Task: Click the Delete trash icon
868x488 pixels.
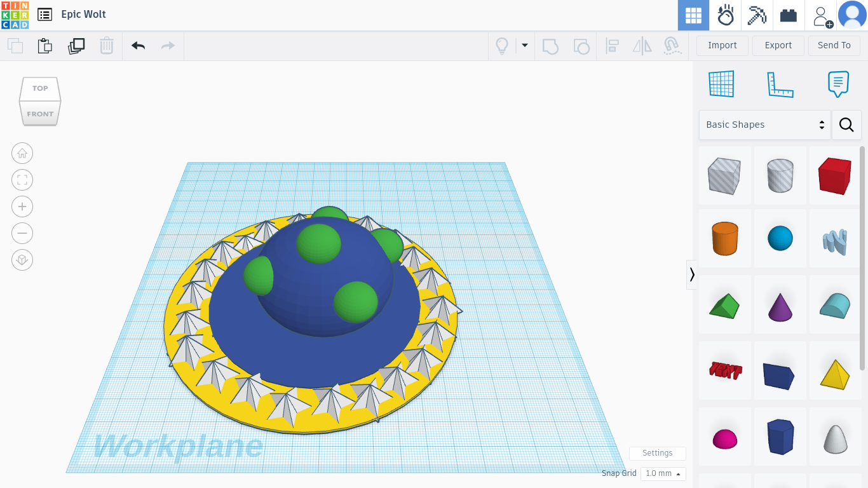Action: [x=106, y=46]
